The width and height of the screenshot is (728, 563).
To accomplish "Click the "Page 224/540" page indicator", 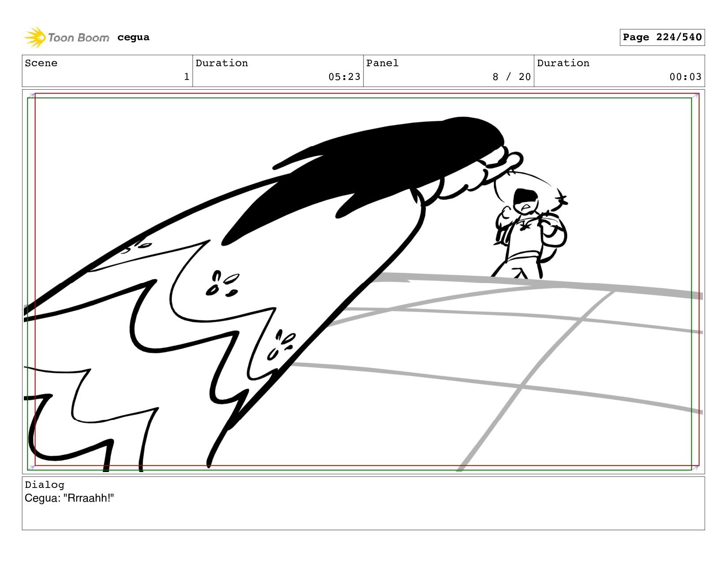I will click(662, 37).
